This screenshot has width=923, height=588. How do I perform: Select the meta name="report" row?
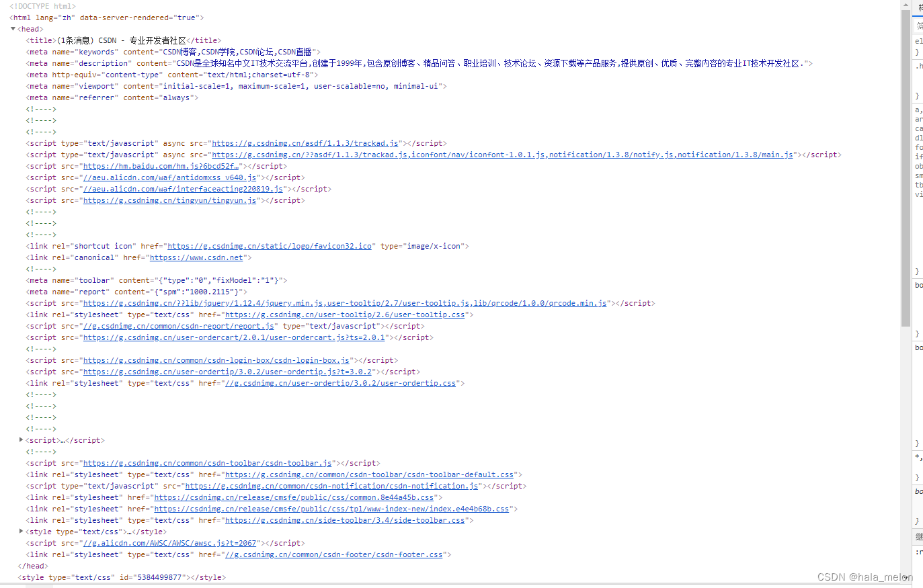pos(137,292)
